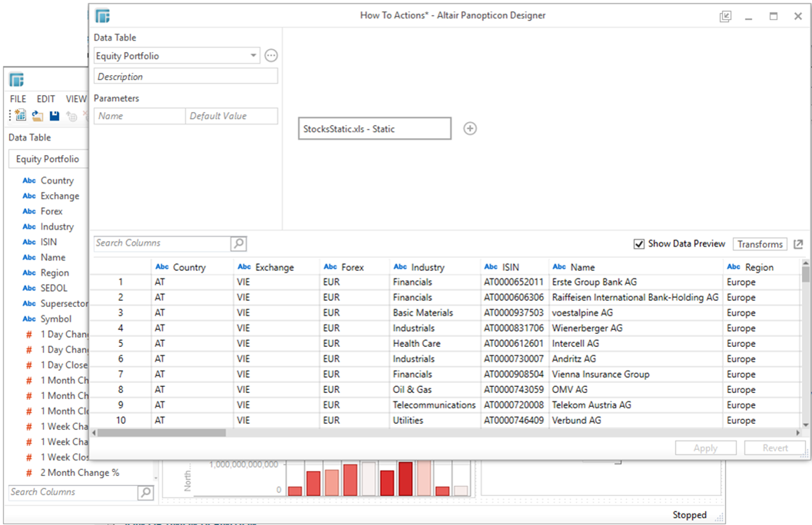Select the StocksStatic.xls - Static data source
This screenshot has width=812, height=525.
(x=374, y=129)
